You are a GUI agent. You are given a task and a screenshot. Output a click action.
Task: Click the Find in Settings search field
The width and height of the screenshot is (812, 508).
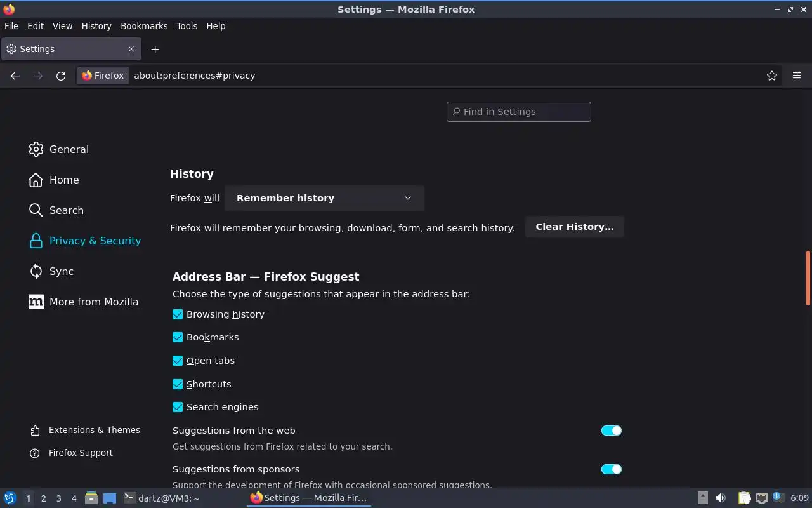pos(519,112)
